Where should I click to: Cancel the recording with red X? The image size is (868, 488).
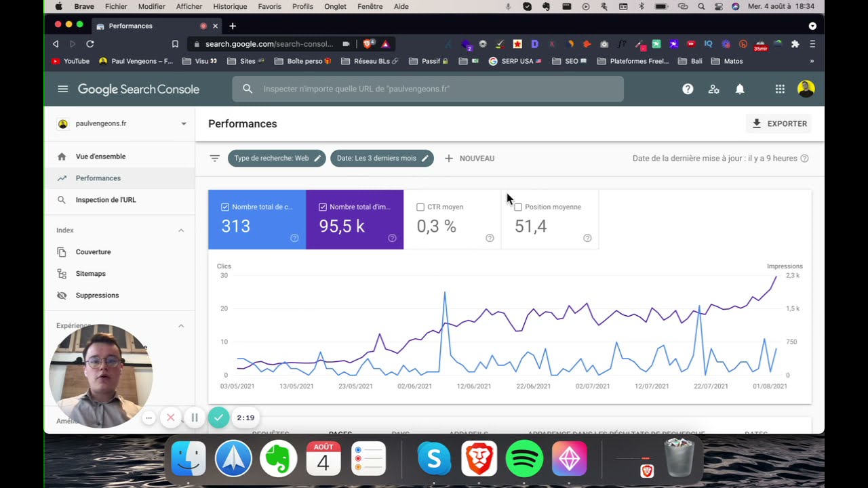pyautogui.click(x=171, y=418)
